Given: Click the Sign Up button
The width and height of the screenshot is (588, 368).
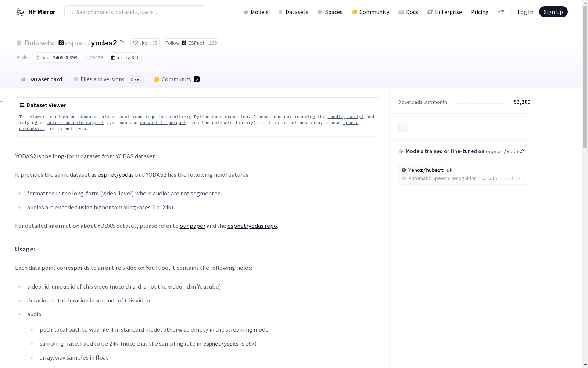Looking at the screenshot, I should click(x=553, y=12).
